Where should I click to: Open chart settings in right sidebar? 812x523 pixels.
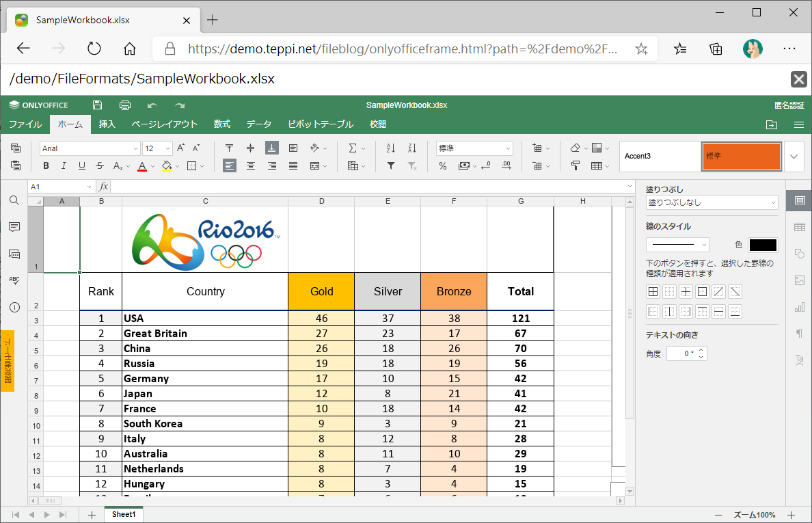point(800,307)
